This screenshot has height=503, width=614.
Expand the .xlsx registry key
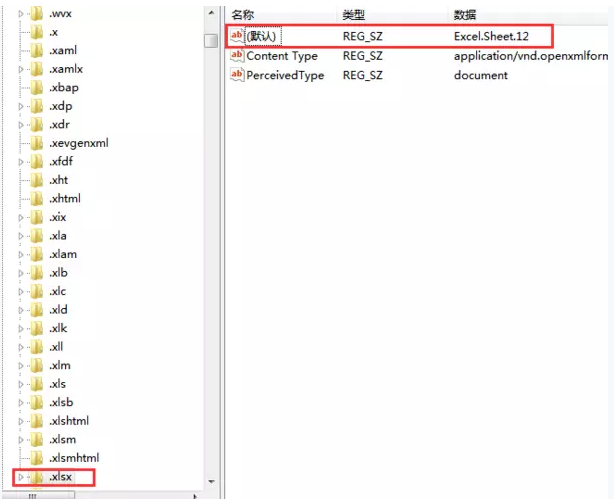[x=20, y=477]
